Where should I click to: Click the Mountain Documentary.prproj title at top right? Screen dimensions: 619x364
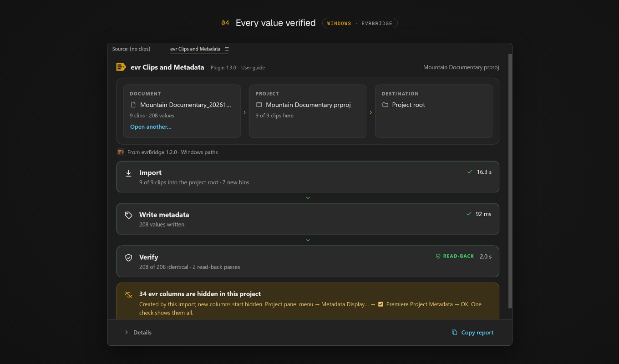pyautogui.click(x=461, y=67)
